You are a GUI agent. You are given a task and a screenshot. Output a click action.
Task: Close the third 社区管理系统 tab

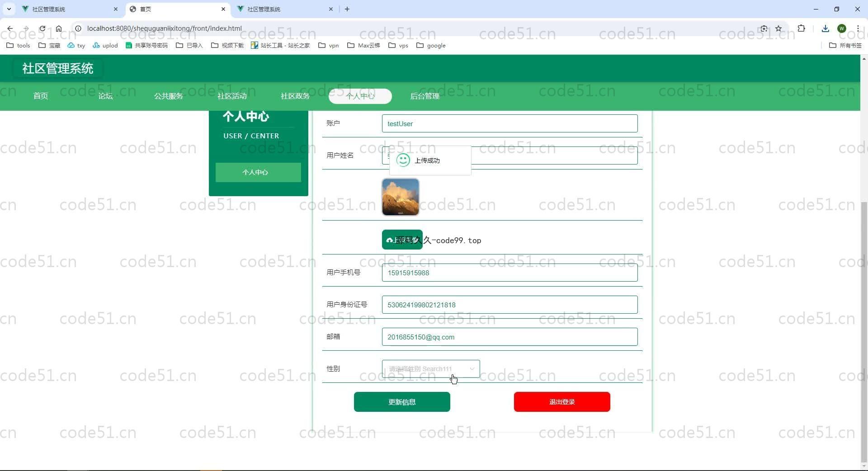coord(331,9)
